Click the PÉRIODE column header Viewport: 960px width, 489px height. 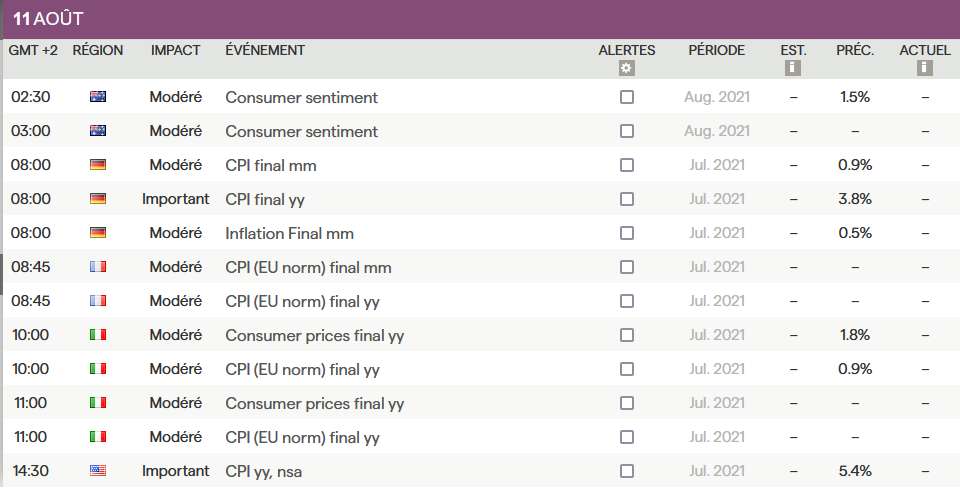716,50
